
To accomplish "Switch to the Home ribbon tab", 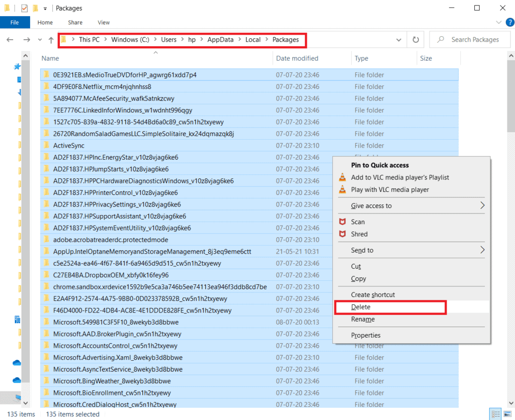I will click(45, 22).
